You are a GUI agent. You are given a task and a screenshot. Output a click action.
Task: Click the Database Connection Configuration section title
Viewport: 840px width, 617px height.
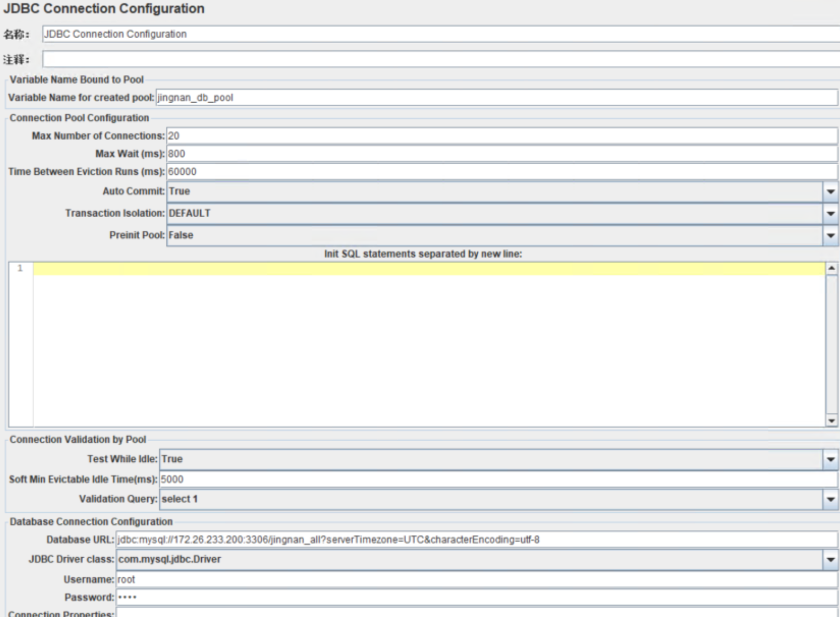tap(91, 521)
